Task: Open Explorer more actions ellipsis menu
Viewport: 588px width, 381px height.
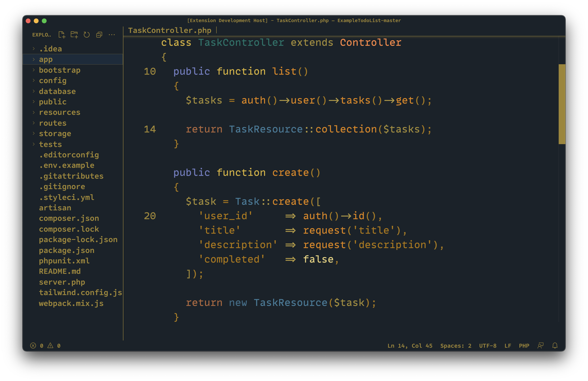Action: tap(112, 35)
